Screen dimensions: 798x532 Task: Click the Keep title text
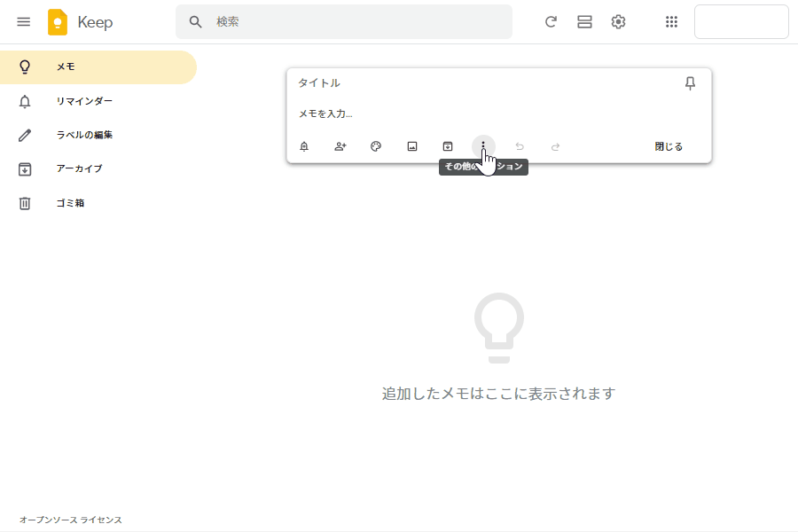95,22
